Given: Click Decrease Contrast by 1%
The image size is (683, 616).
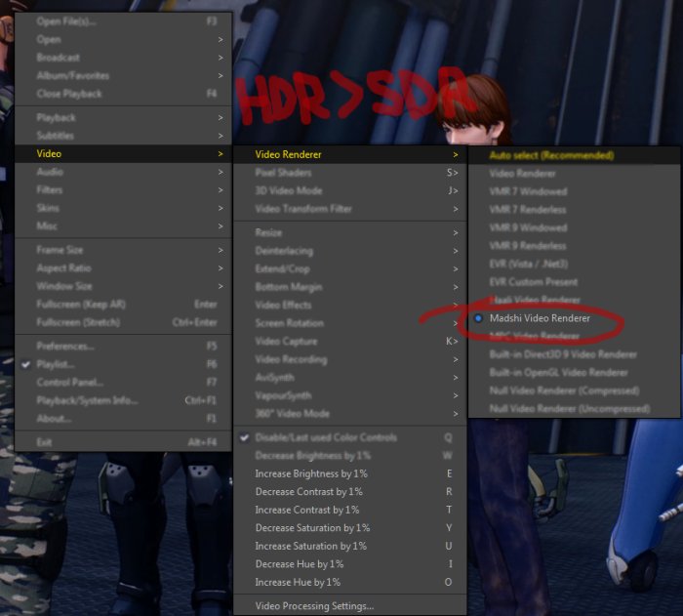Looking at the screenshot, I should click(x=350, y=492).
